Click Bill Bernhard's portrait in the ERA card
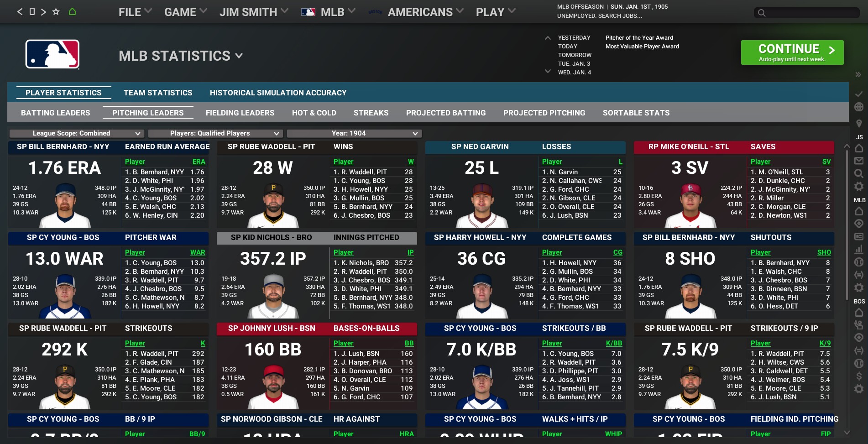Image resolution: width=868 pixels, height=444 pixels. [x=65, y=205]
